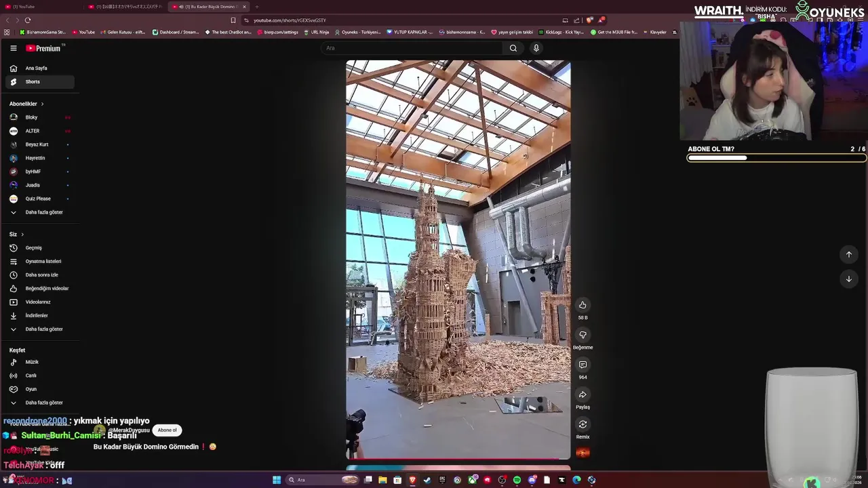Reload the page in the browser
The height and width of the screenshot is (488, 868).
[28, 20]
